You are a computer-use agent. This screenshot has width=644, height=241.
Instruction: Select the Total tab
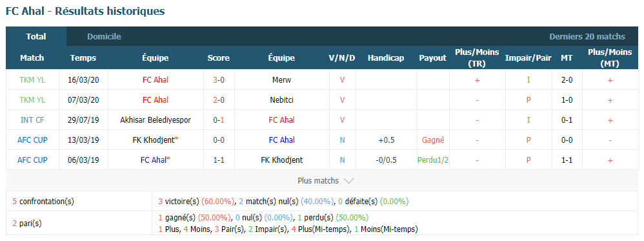click(x=36, y=37)
